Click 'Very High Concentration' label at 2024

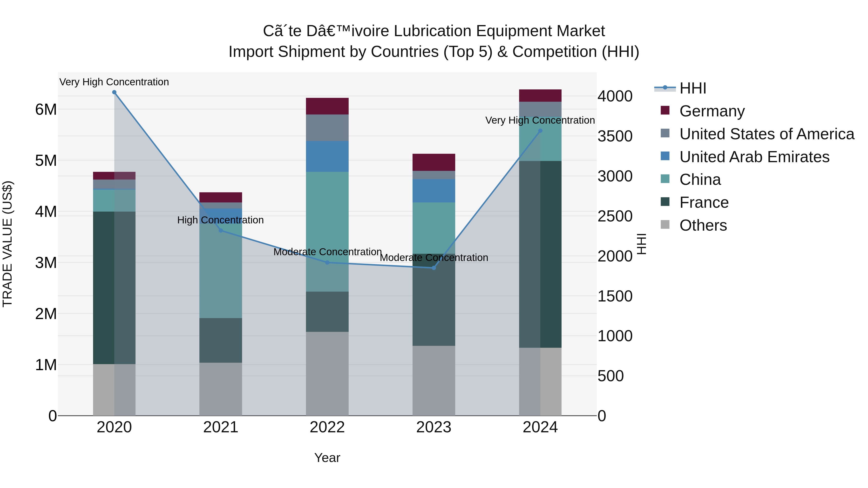tap(540, 120)
